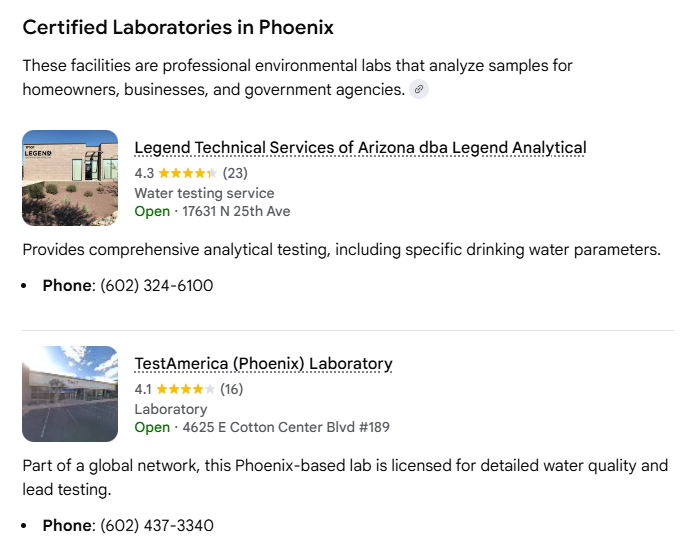Click the Laboratory category label under TestAmerica

(x=171, y=409)
